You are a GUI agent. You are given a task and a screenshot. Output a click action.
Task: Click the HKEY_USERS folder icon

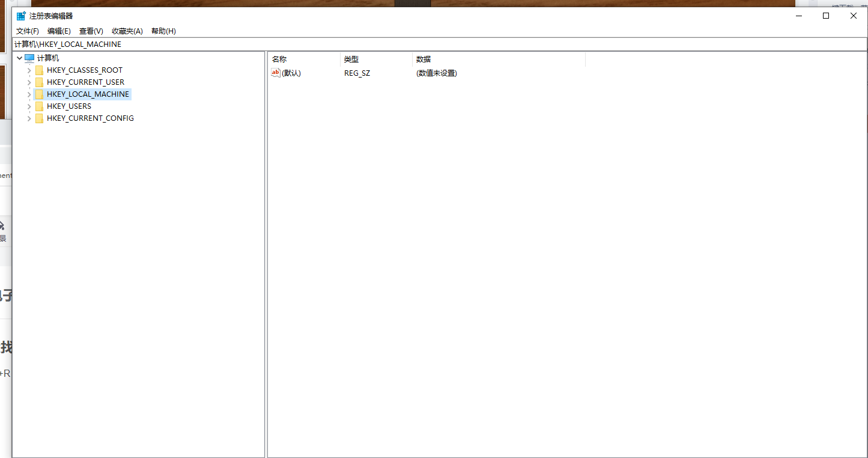tap(40, 106)
